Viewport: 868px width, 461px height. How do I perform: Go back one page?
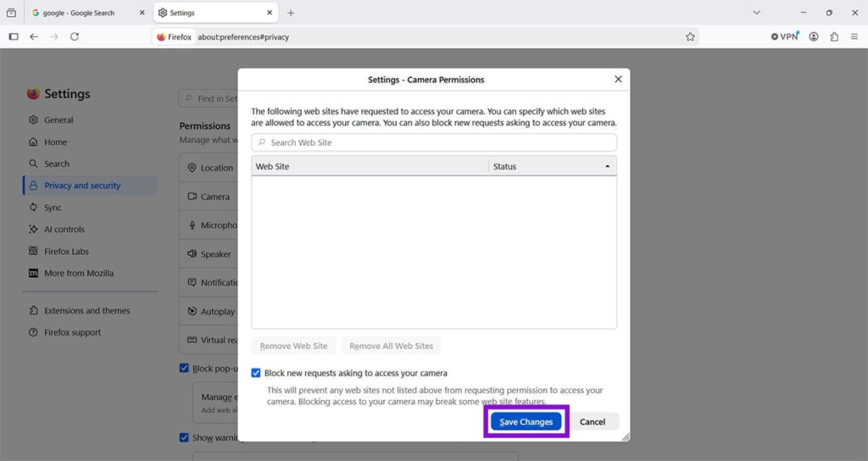point(34,36)
